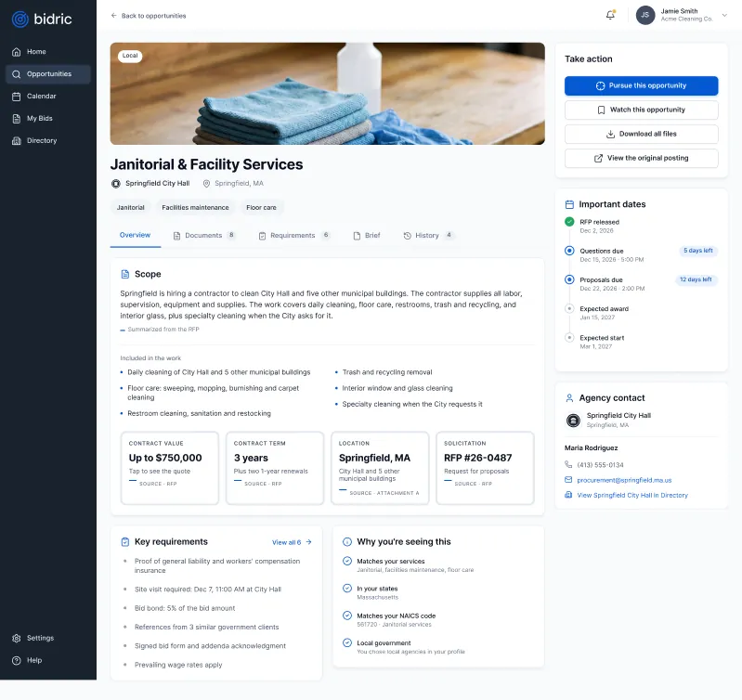Click Watch this opportunity

pyautogui.click(x=641, y=110)
